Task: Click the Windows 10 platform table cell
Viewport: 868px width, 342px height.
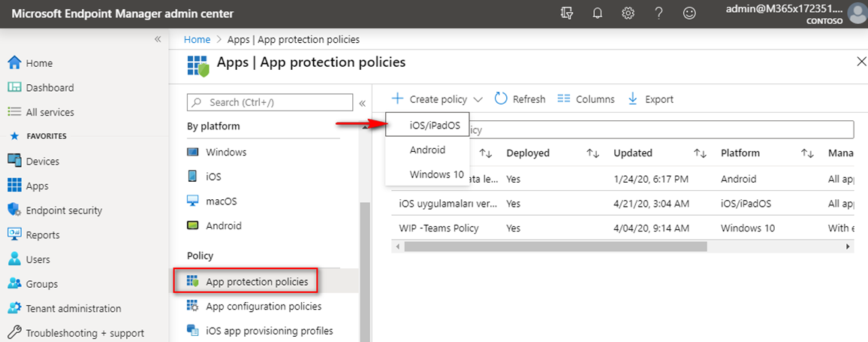Action: pos(748,228)
